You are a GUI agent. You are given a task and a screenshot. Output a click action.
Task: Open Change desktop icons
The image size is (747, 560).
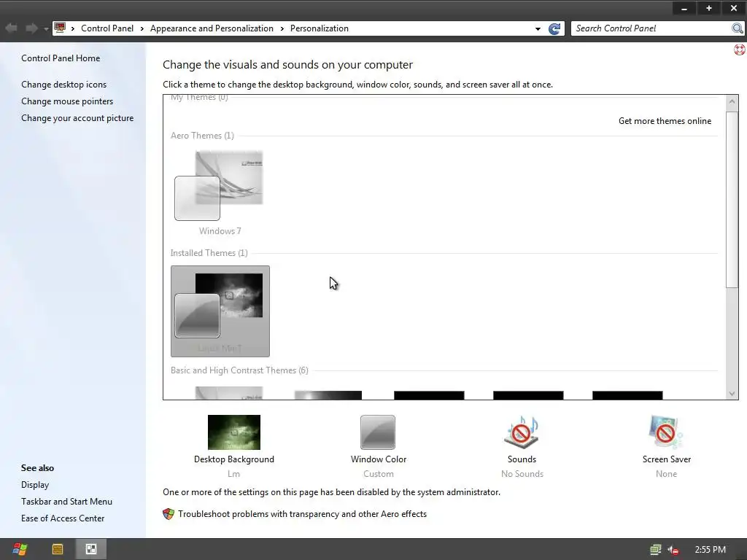(64, 85)
